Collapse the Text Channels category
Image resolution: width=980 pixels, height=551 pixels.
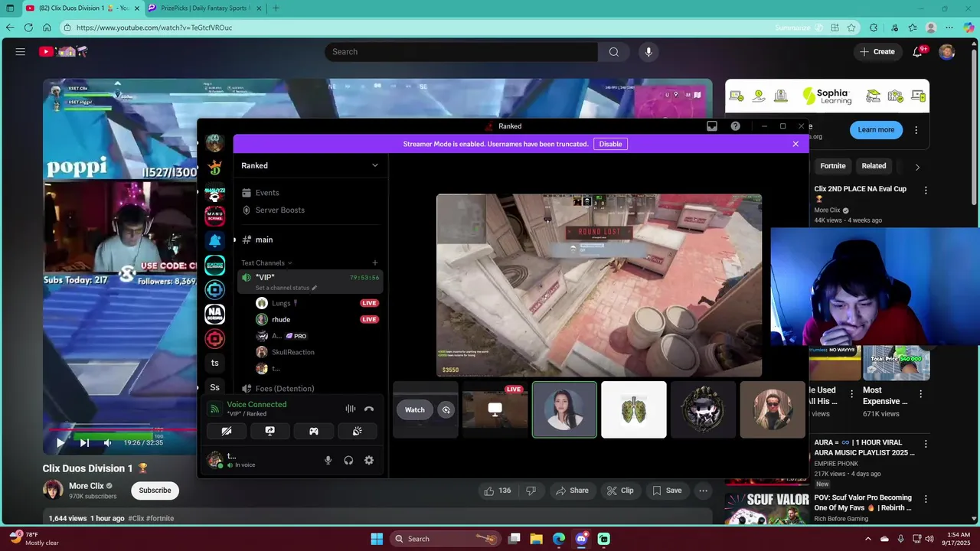point(266,262)
